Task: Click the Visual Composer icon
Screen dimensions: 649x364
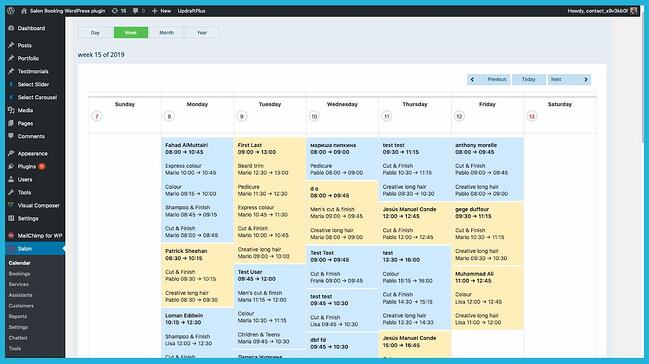Action: pos(11,205)
